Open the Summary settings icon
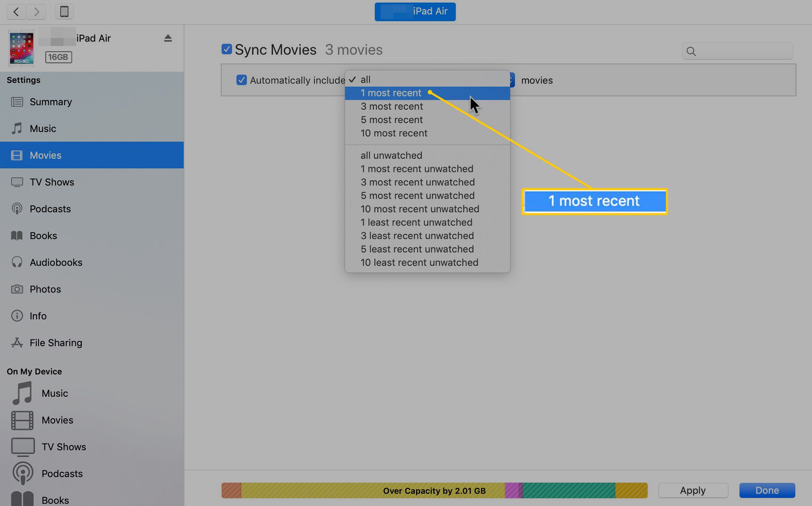This screenshot has height=506, width=812. click(x=17, y=102)
